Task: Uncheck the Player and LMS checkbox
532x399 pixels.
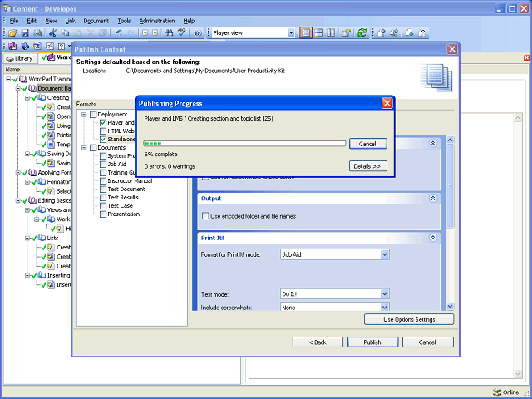Action: (103, 123)
